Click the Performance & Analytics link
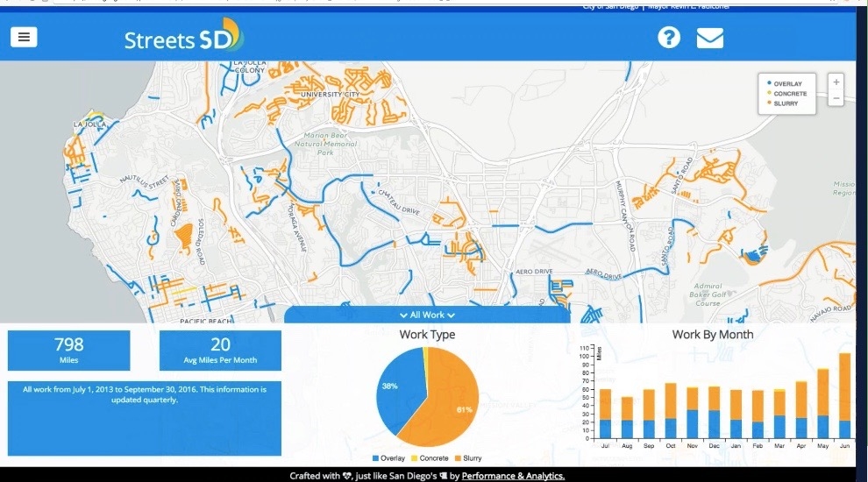Screen dimensions: 868x482 pos(513,476)
